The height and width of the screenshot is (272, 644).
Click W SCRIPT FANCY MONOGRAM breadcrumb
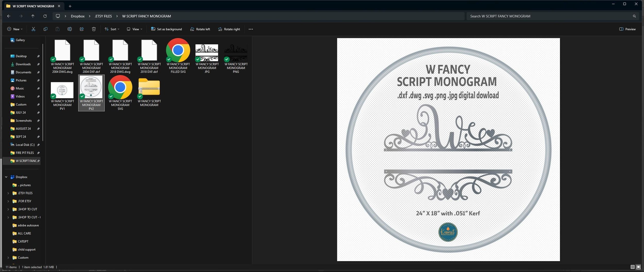tap(146, 16)
